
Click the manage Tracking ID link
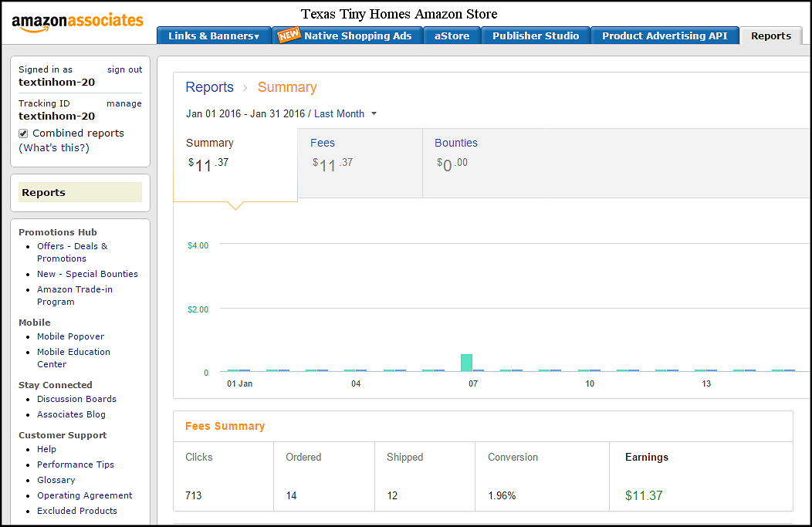pos(123,103)
